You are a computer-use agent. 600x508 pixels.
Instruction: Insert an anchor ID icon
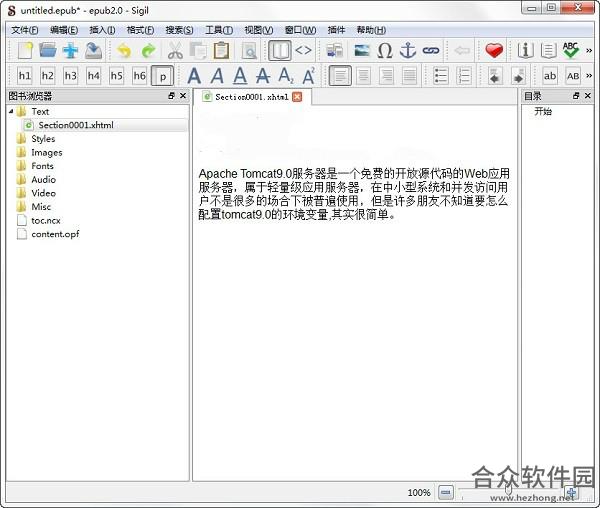click(x=408, y=50)
